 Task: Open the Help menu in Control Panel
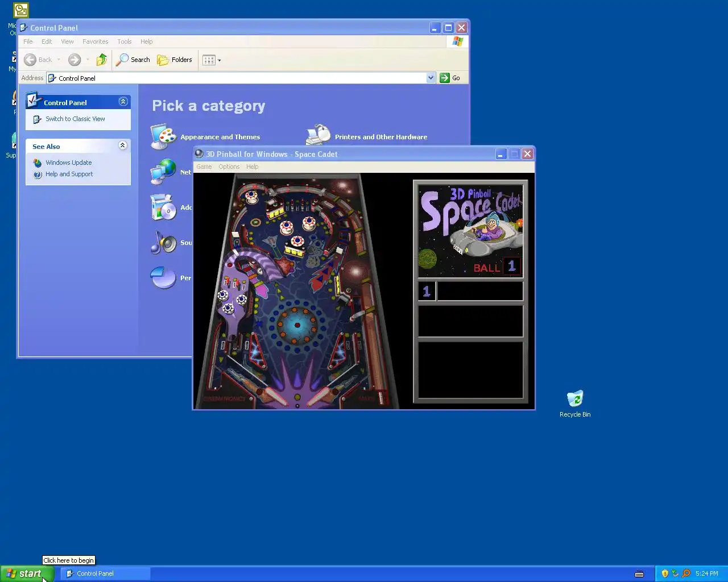tap(146, 41)
